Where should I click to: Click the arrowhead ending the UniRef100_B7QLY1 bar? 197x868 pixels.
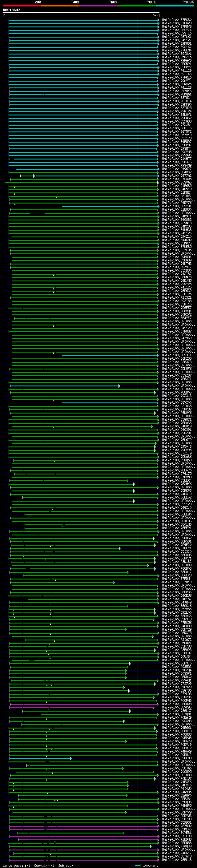(x=120, y=548)
